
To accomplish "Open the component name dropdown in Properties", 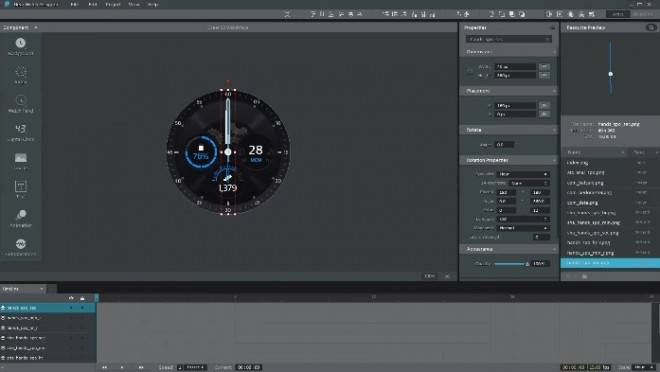I will [508, 39].
